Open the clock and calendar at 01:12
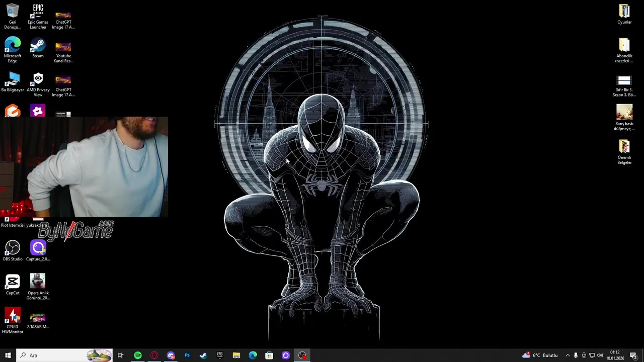The width and height of the screenshot is (644, 362). (x=615, y=355)
